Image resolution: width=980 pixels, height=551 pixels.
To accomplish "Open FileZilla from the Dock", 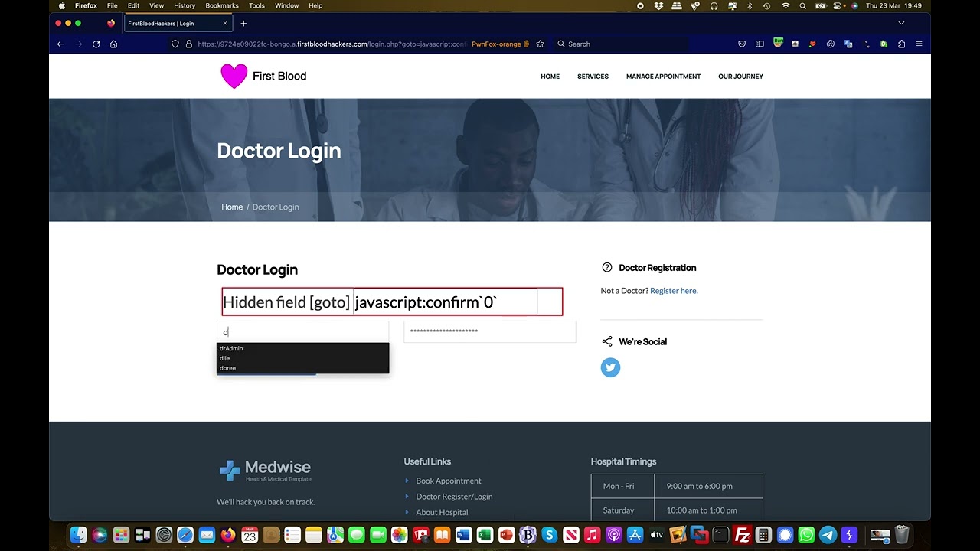I will (x=742, y=535).
